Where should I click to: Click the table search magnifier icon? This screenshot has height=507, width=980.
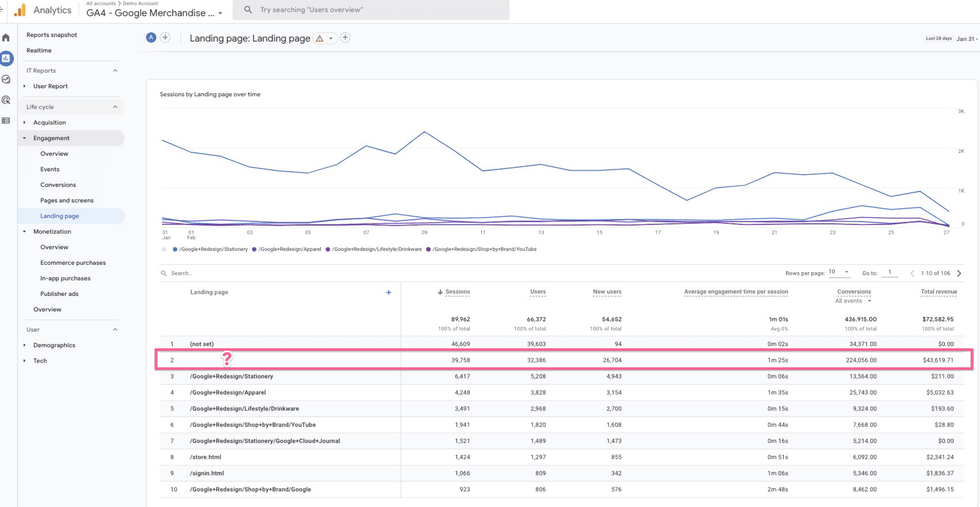pyautogui.click(x=164, y=273)
